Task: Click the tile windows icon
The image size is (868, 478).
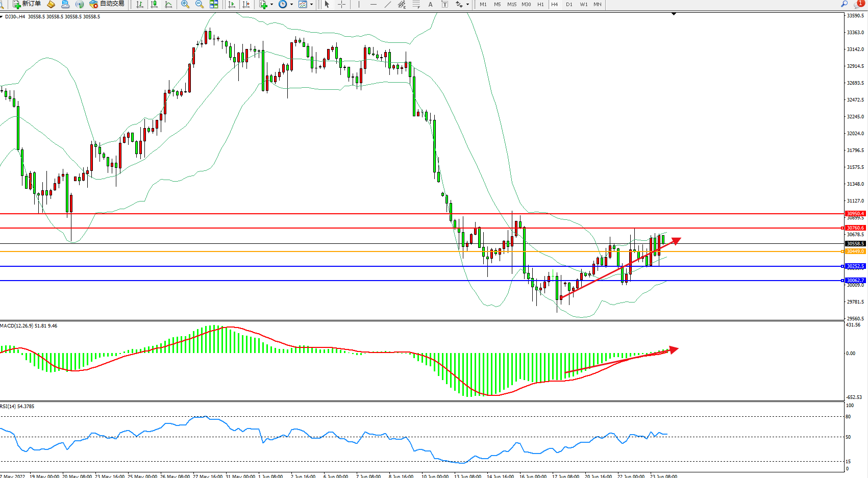Action: (214, 4)
